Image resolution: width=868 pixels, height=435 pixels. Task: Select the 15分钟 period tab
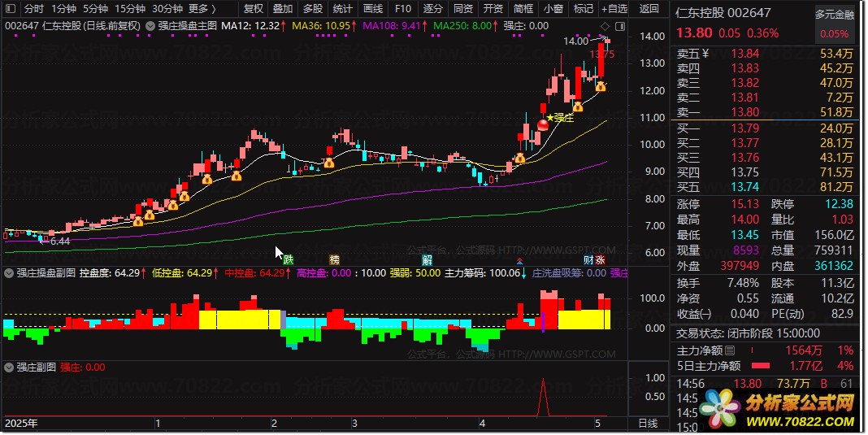tap(130, 9)
